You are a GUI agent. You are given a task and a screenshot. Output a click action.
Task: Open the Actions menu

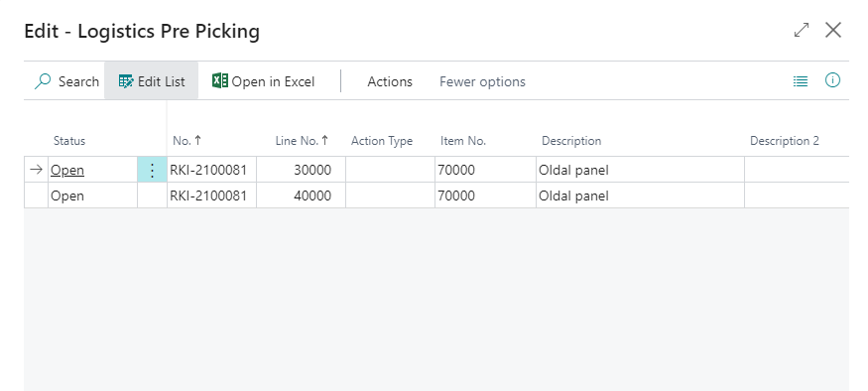(x=390, y=81)
